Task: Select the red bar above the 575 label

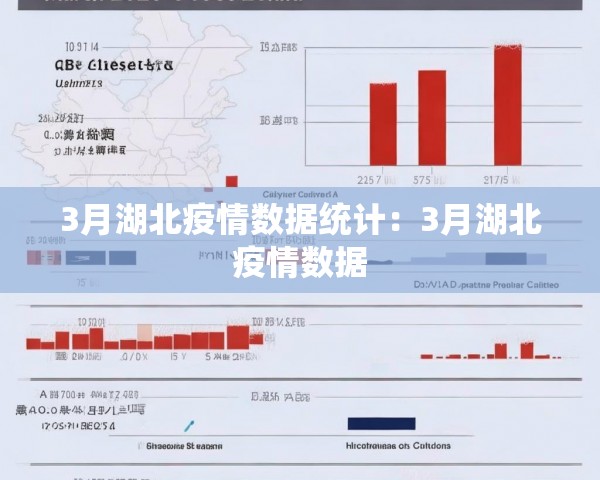Action: 432,118
